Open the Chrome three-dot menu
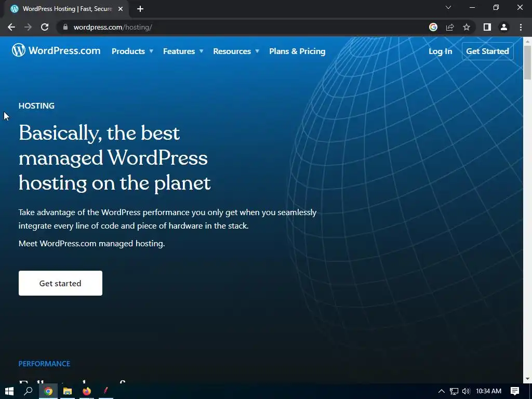The image size is (532, 399). [521, 27]
